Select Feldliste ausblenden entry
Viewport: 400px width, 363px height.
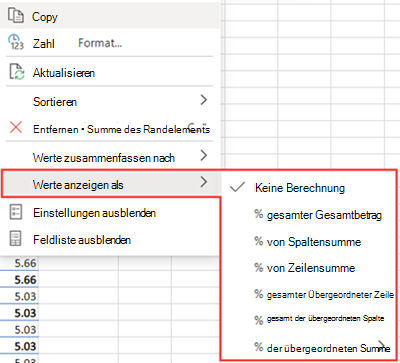coord(110,239)
